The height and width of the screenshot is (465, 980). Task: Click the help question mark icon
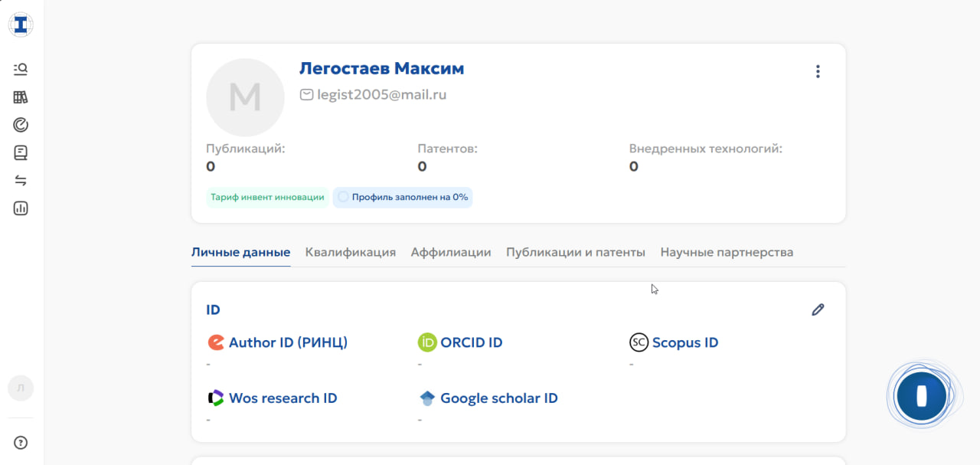point(21,442)
